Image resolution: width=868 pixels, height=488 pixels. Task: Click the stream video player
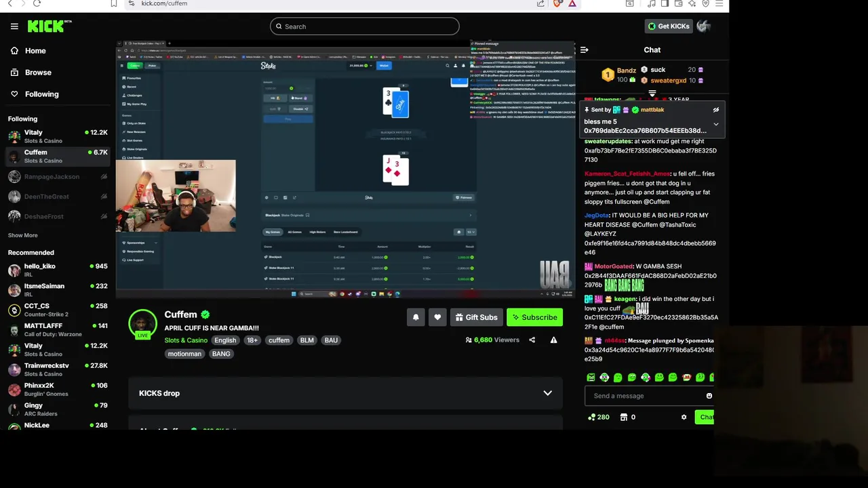(345, 169)
